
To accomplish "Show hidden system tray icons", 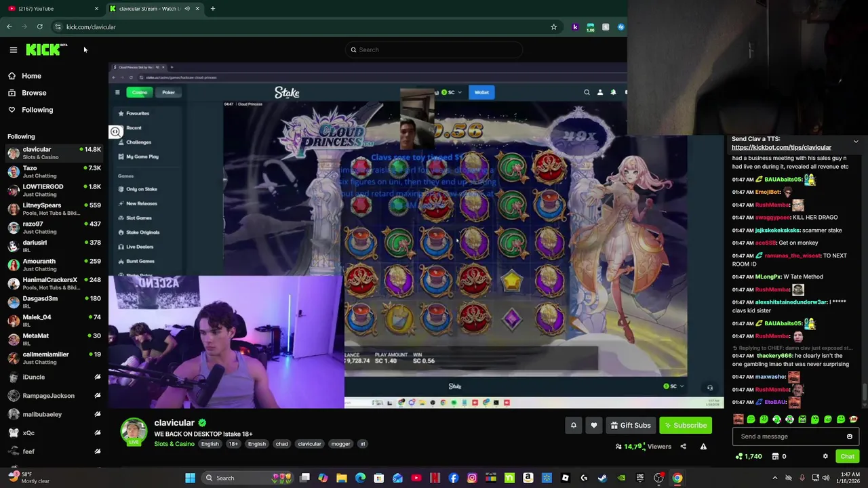I will [775, 478].
